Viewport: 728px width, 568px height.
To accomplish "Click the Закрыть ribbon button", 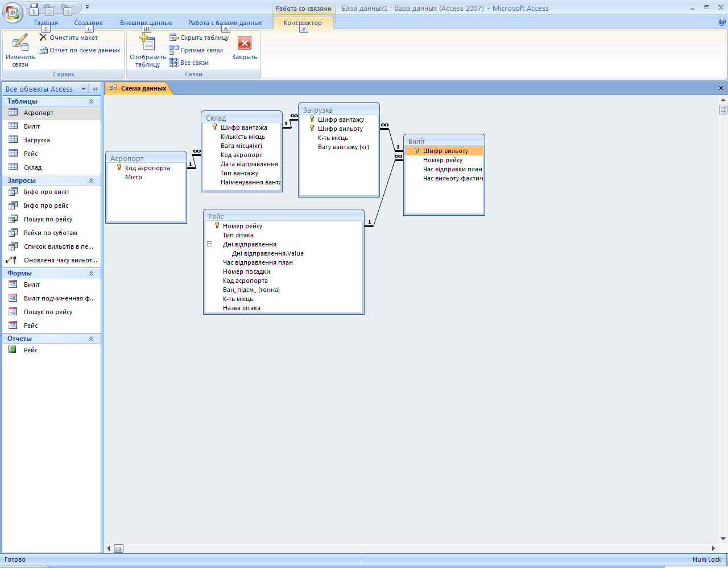I will pyautogui.click(x=245, y=48).
